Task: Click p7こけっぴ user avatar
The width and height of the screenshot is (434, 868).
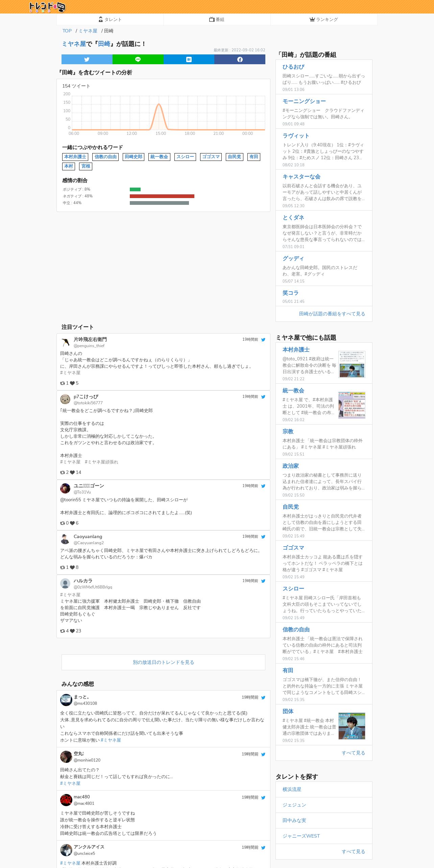Action: pos(65,399)
